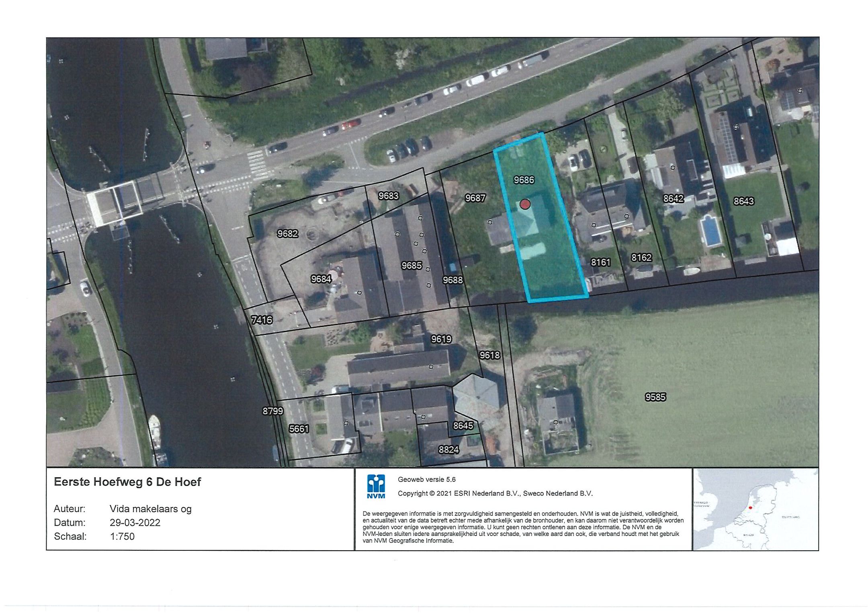
Task: Click the building marker circle in parcel 9687
Action: 490,222
